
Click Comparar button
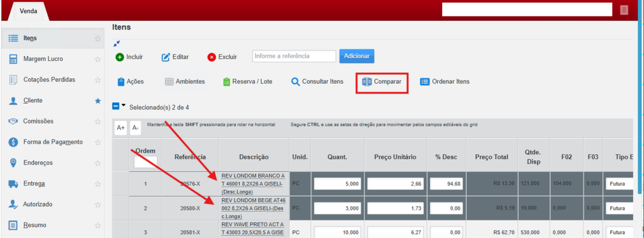pos(381,82)
